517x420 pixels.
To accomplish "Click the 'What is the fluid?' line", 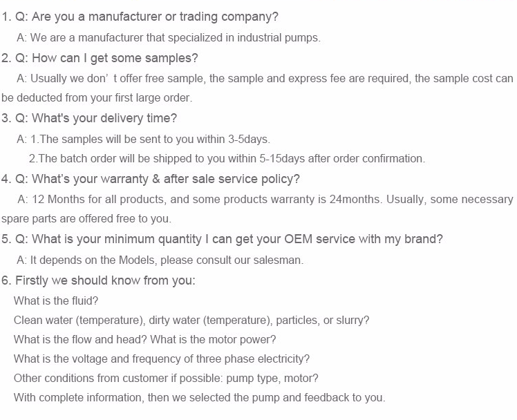I will [x=56, y=300].
